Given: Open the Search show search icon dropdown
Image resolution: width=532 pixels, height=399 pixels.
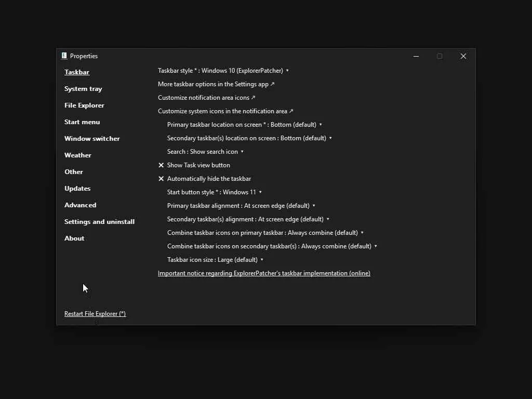Looking at the screenshot, I should click(x=205, y=152).
